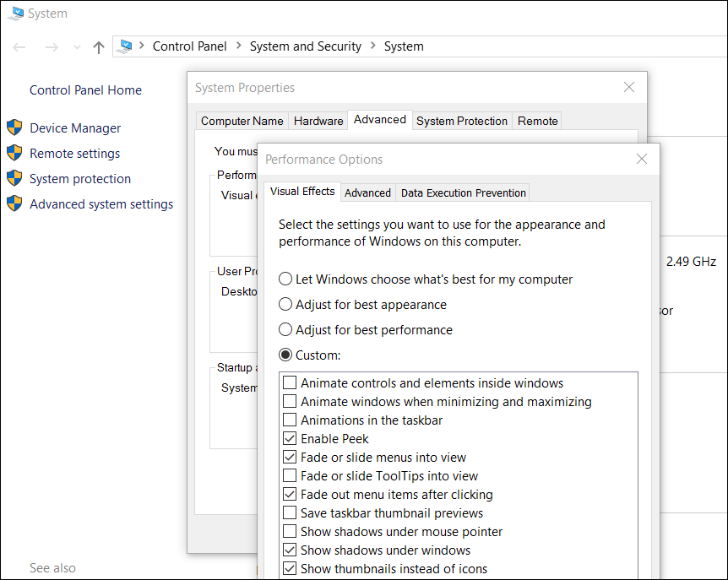Click the Device Manager shield icon
This screenshot has height=580, width=728.
pyautogui.click(x=14, y=127)
